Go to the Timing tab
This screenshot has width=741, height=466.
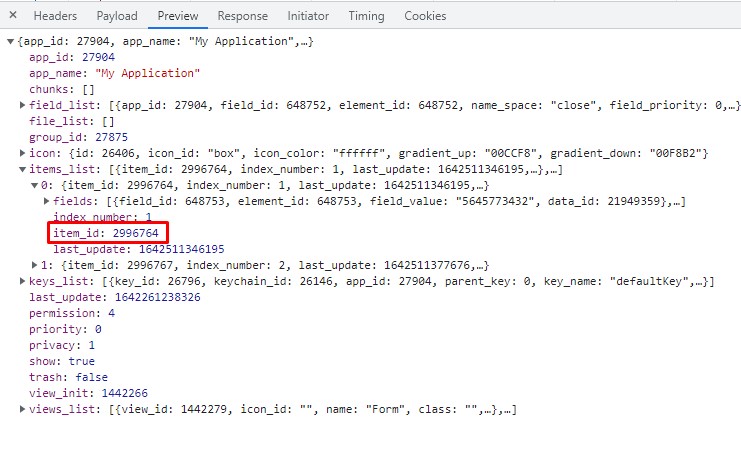tap(366, 16)
